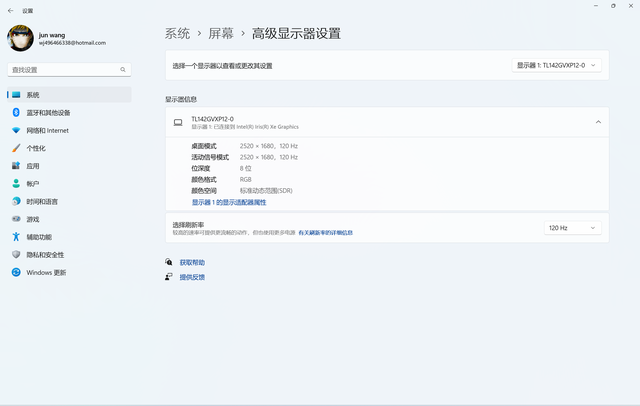This screenshot has height=406, width=640.
Task: Open the 显示器 1 display selection dropdown
Action: click(x=556, y=65)
